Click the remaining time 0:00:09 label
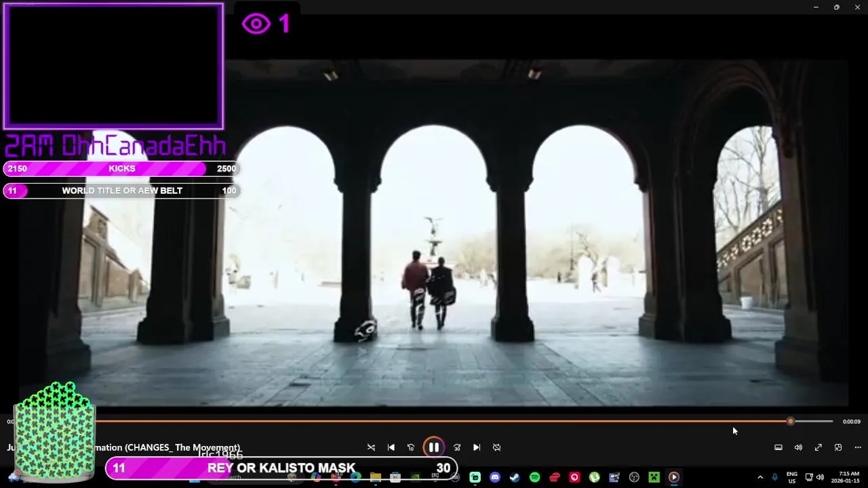Screen dimensions: 868x488 (852, 422)
